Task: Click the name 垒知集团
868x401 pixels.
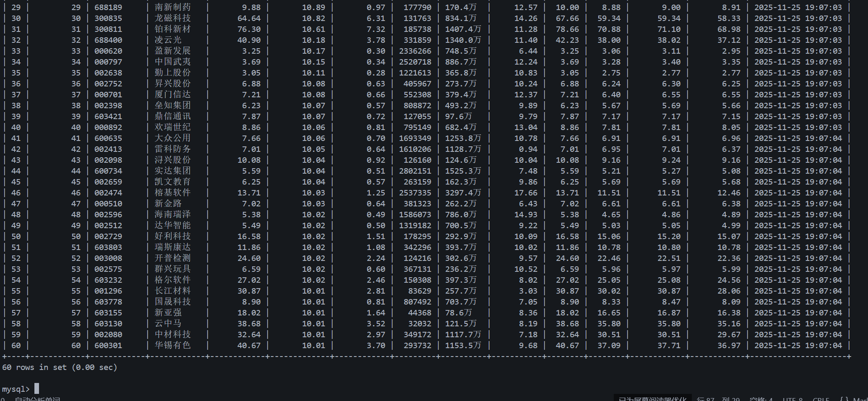Action: [172, 106]
